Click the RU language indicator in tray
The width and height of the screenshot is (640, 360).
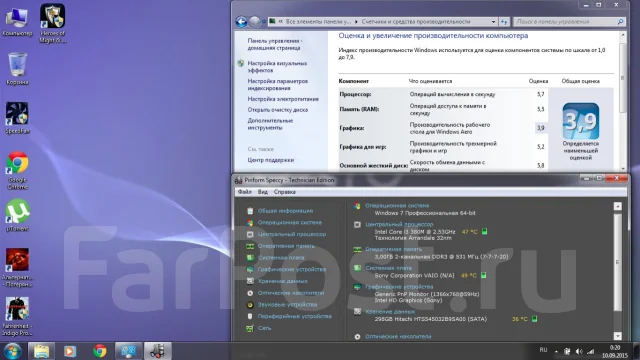coord(543,350)
